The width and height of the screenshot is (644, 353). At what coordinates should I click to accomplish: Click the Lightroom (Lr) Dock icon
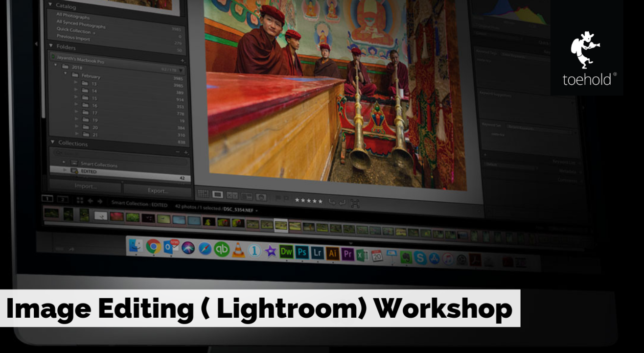(x=317, y=253)
